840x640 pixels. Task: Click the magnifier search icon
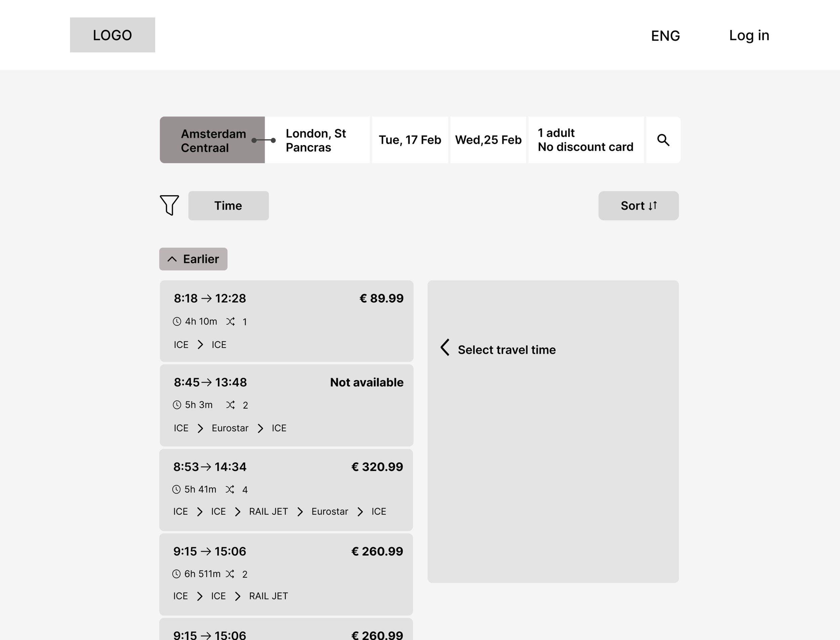[x=663, y=140]
